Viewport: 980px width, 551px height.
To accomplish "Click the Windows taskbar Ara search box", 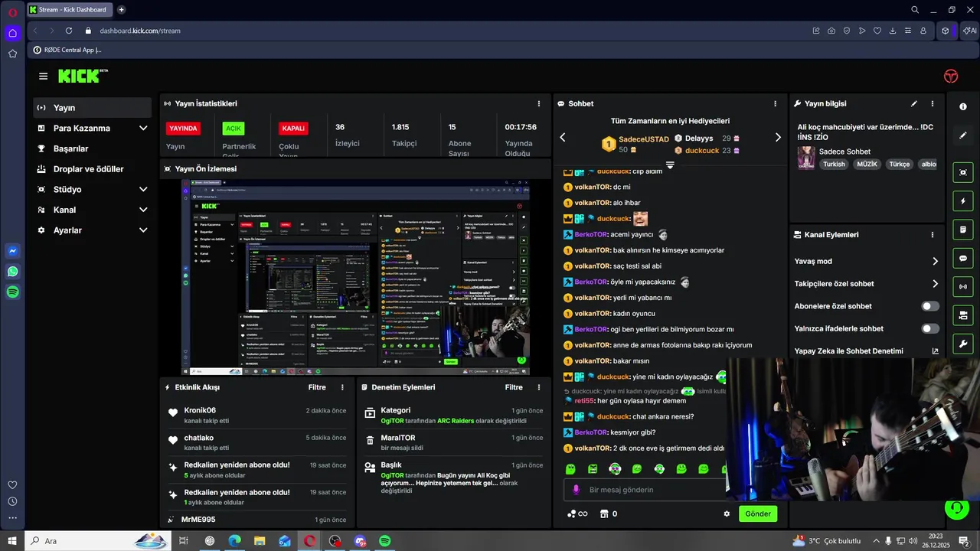I will (x=97, y=541).
